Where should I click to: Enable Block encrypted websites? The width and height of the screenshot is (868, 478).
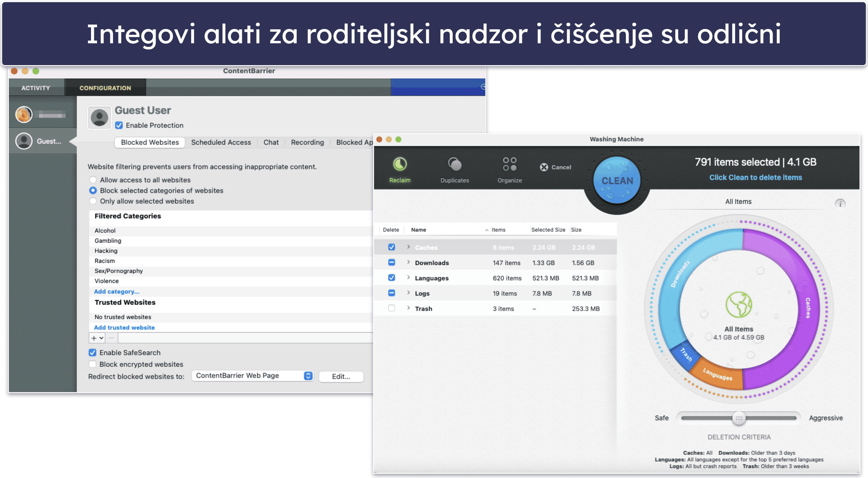(x=92, y=364)
